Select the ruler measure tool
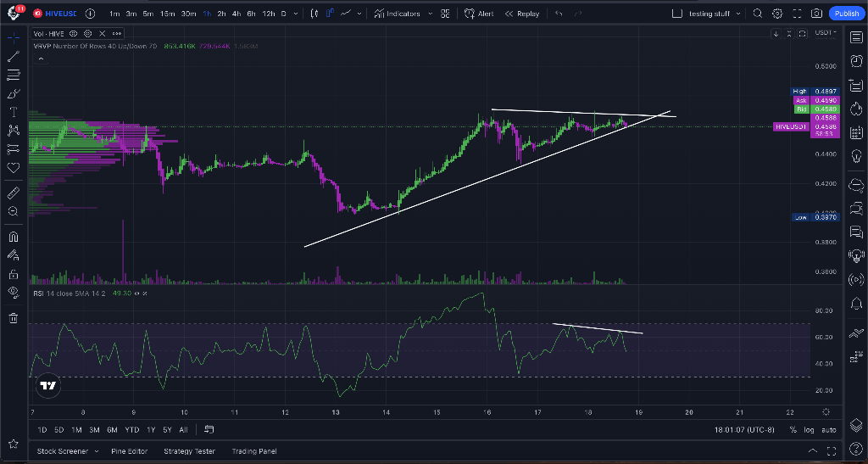Screen dimensions: 868x464 tap(14, 193)
